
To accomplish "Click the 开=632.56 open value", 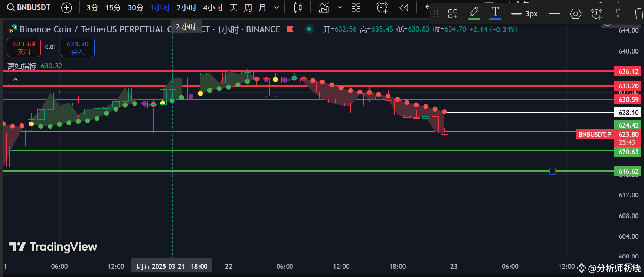I will tap(340, 29).
